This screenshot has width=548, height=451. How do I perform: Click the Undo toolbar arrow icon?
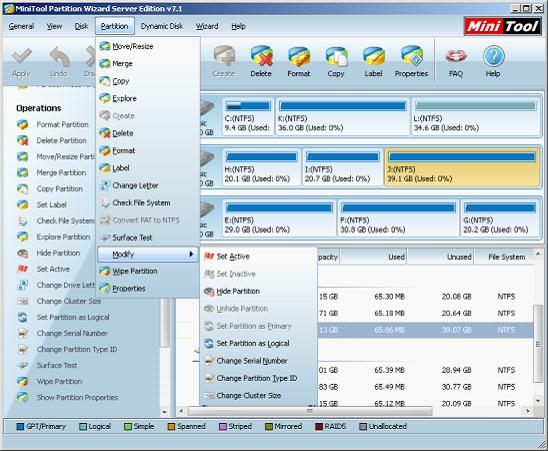tap(59, 57)
